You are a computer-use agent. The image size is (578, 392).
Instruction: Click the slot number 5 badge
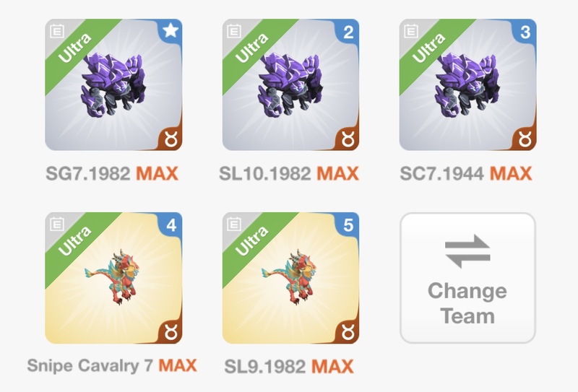pyautogui.click(x=348, y=225)
